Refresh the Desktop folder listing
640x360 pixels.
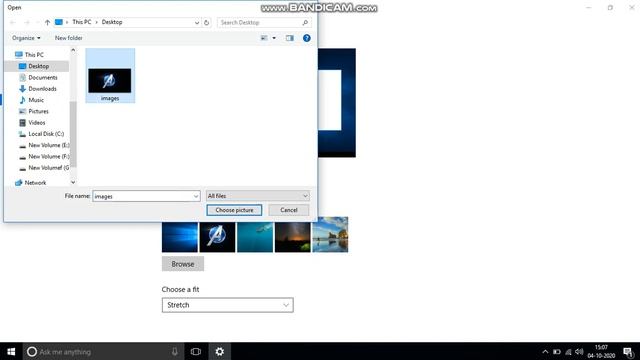pyautogui.click(x=207, y=22)
